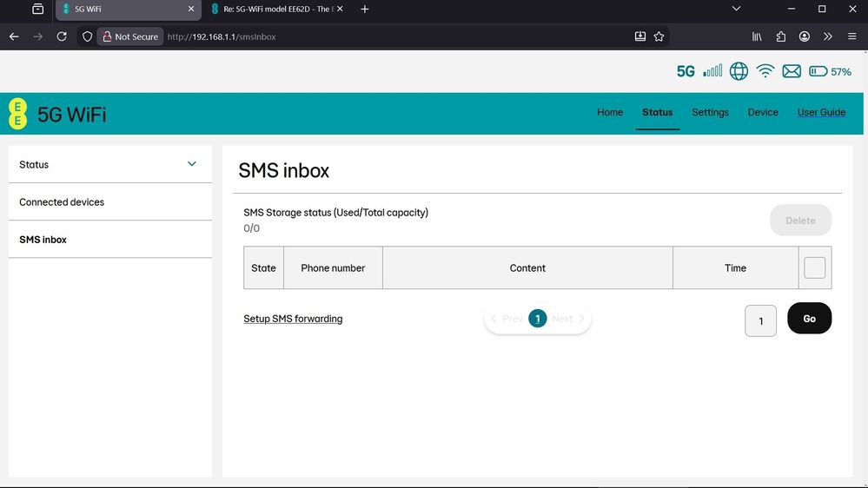Screen dimensions: 868x488
Task: Open Setup SMS forwarding link
Action: coord(293,319)
